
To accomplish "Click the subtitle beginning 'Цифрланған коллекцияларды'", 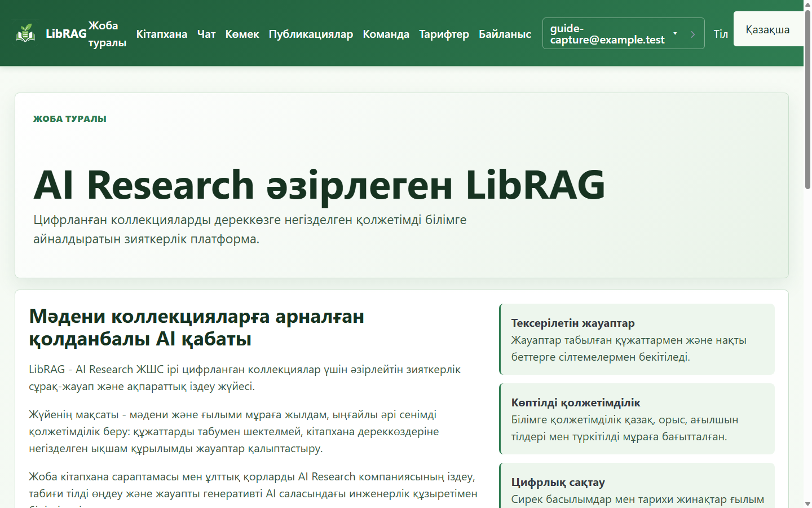I will click(x=250, y=229).
